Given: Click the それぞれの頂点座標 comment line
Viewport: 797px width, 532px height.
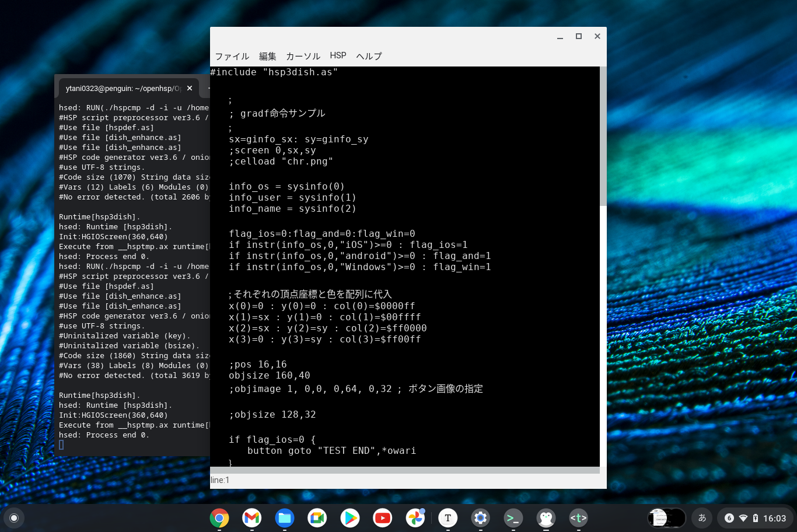Looking at the screenshot, I should coord(310,295).
